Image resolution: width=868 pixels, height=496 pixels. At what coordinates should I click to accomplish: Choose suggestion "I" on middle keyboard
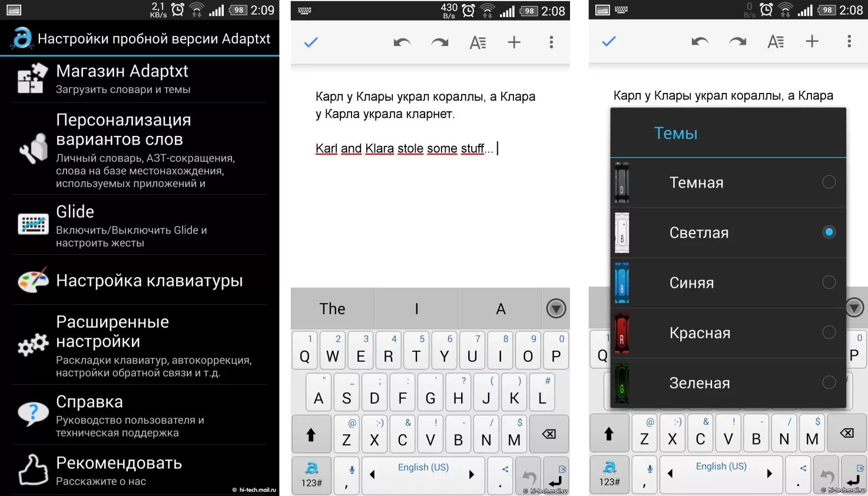point(416,308)
